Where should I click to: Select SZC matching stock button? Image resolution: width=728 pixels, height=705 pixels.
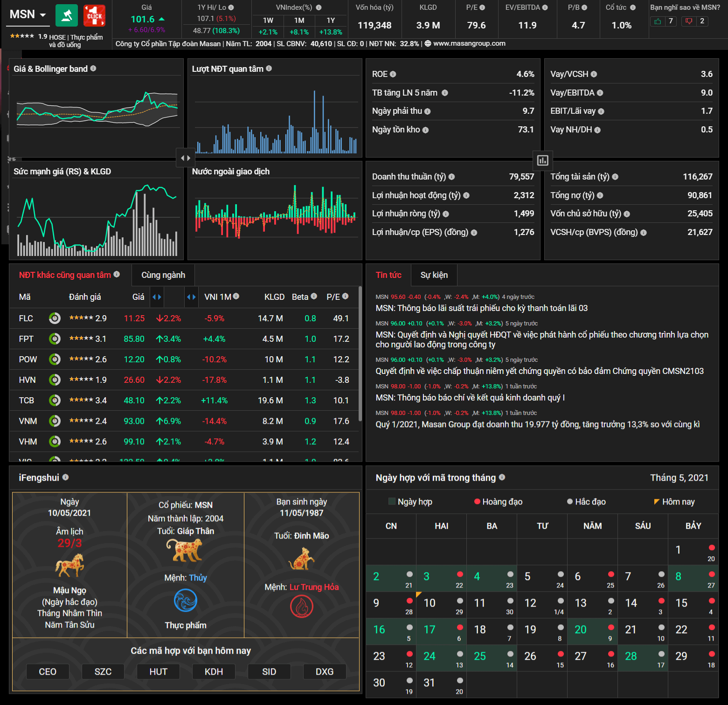pos(103,671)
